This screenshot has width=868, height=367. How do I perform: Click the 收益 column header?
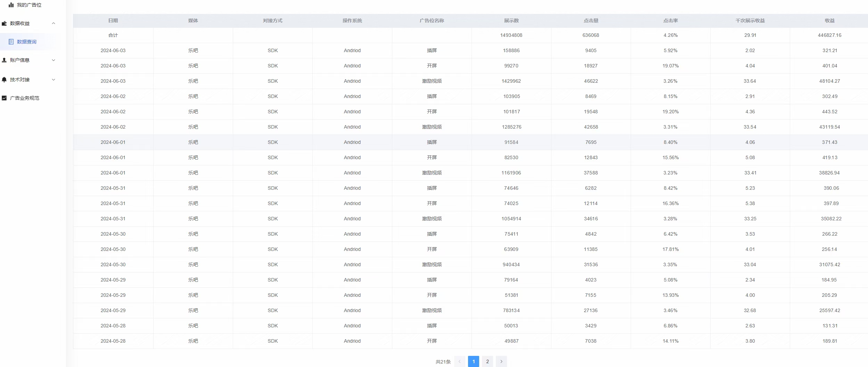click(829, 21)
